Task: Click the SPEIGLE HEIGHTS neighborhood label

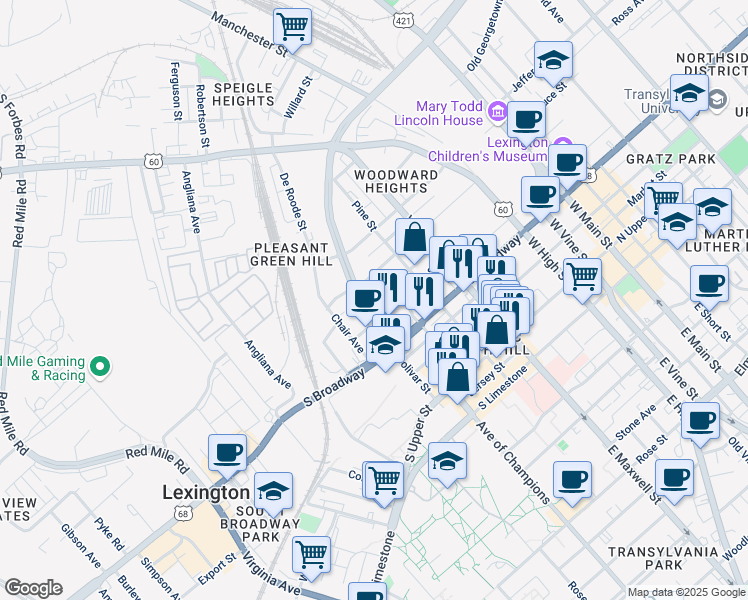Action: tap(243, 94)
